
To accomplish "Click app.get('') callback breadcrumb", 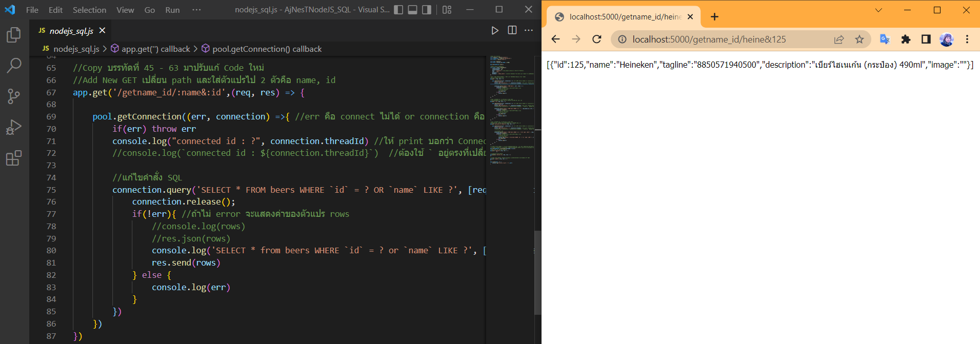I will pyautogui.click(x=155, y=49).
